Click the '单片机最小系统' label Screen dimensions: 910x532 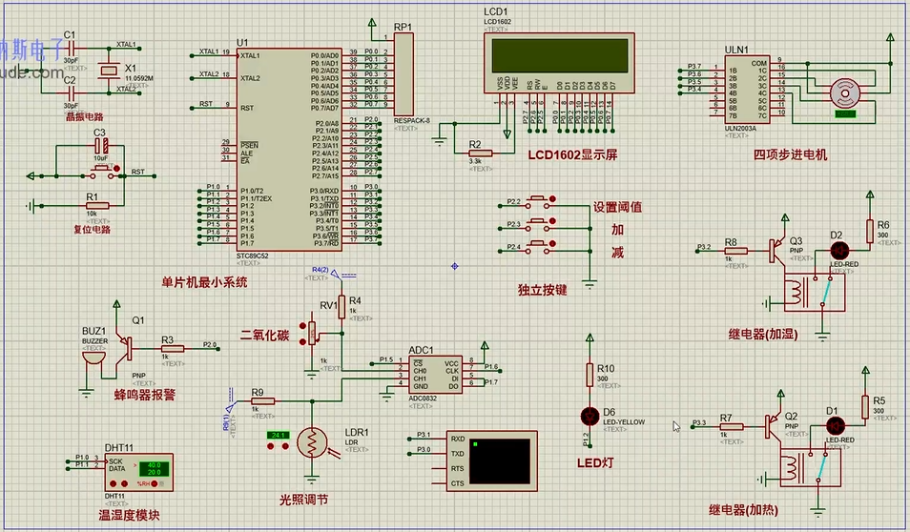204,283
